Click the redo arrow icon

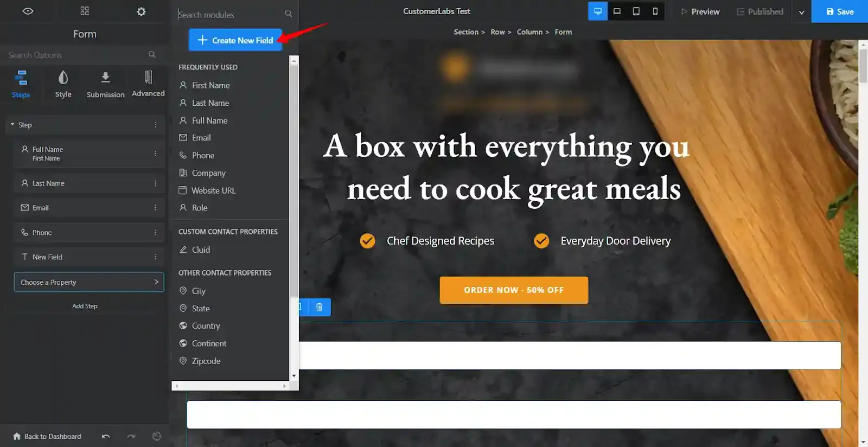pyautogui.click(x=131, y=436)
